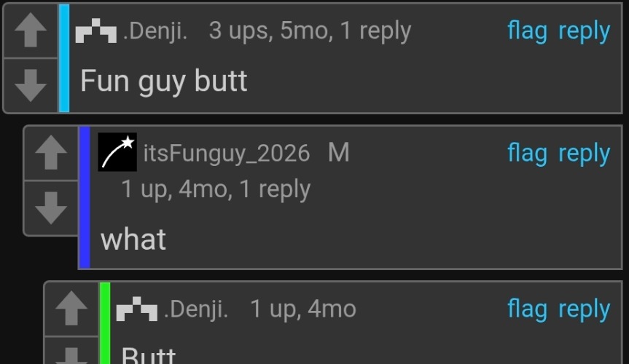Upvote Denji's "Fun guy butt" comment
Image resolution: width=629 pixels, height=364 pixels.
[31, 31]
